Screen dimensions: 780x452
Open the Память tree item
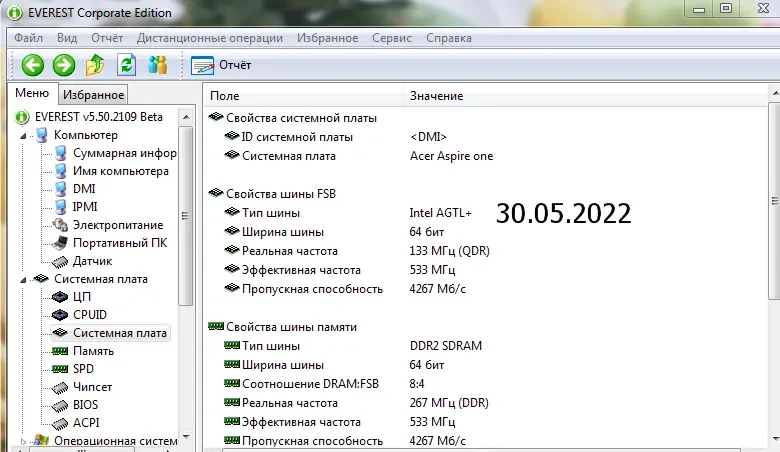94,351
